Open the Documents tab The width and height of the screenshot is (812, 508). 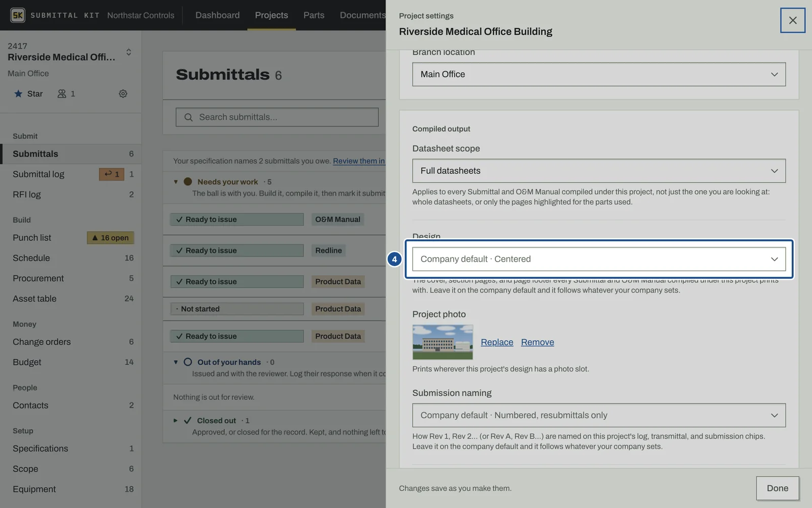click(x=362, y=15)
